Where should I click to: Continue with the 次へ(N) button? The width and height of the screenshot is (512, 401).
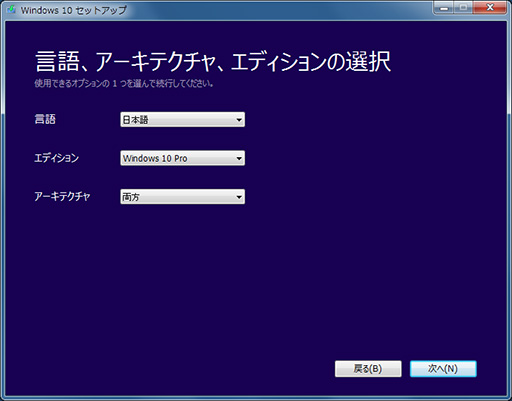(x=443, y=369)
